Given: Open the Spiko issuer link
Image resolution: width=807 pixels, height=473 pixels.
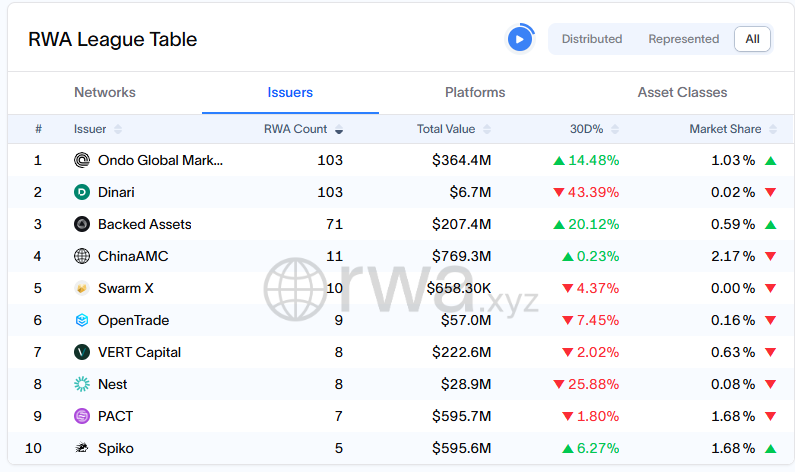Looking at the screenshot, I should 116,448.
